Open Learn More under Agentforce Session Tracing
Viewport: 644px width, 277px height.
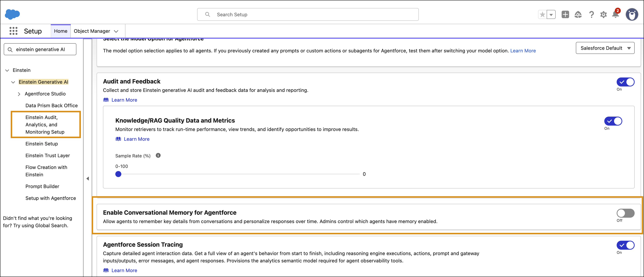click(x=124, y=270)
